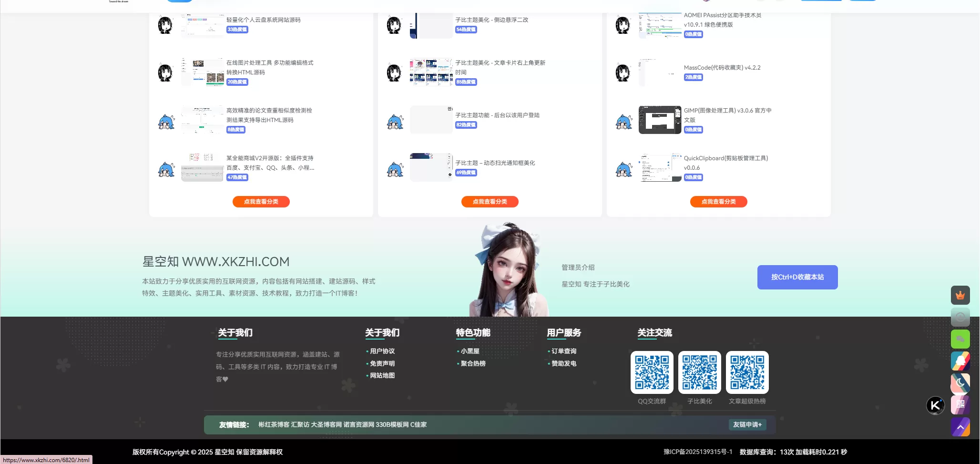Image resolution: width=980 pixels, height=464 pixels.
Task: Open the 用户协议 link
Action: point(383,351)
